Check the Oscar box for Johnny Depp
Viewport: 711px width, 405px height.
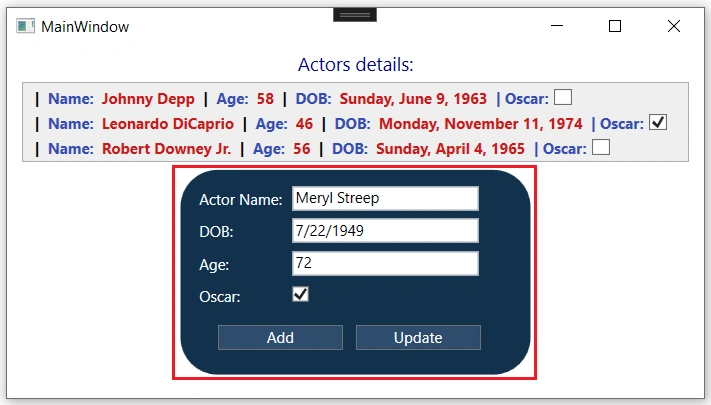pos(563,97)
